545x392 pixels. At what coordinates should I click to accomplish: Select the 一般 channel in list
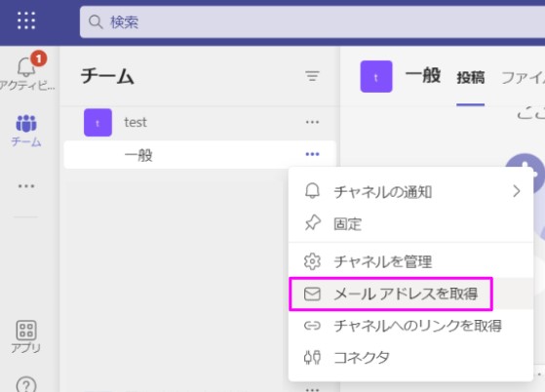pyautogui.click(x=200, y=155)
